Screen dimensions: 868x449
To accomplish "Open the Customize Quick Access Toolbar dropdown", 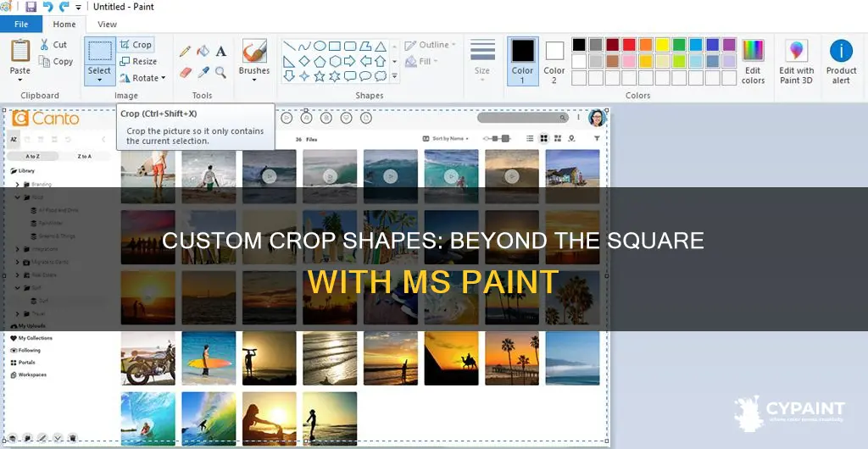I will pos(78,7).
